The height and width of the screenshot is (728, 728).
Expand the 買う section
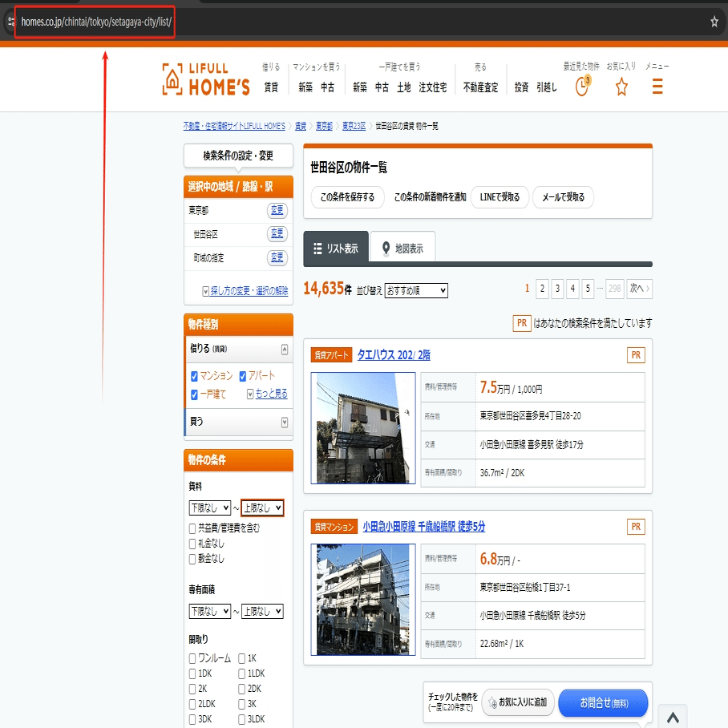(x=239, y=422)
